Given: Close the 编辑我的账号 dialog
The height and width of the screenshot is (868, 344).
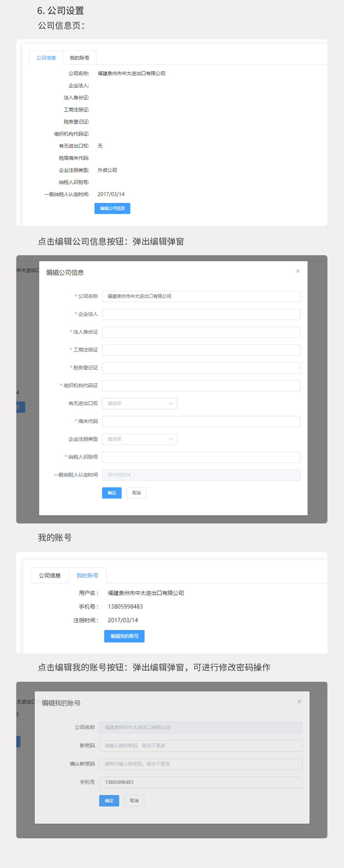Looking at the screenshot, I should point(299,701).
